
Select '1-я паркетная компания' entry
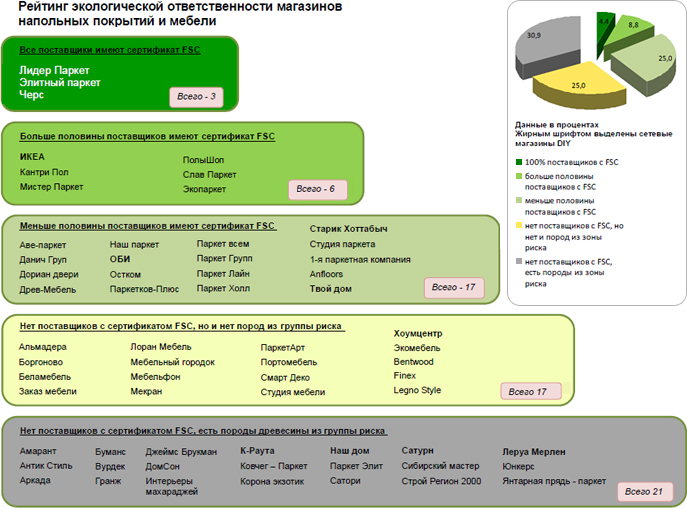360,259
